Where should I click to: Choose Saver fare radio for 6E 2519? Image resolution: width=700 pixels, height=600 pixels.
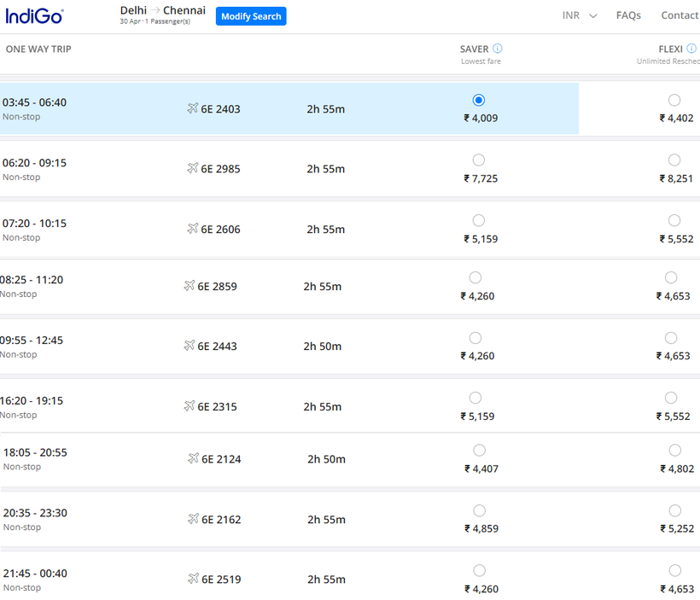(x=480, y=570)
